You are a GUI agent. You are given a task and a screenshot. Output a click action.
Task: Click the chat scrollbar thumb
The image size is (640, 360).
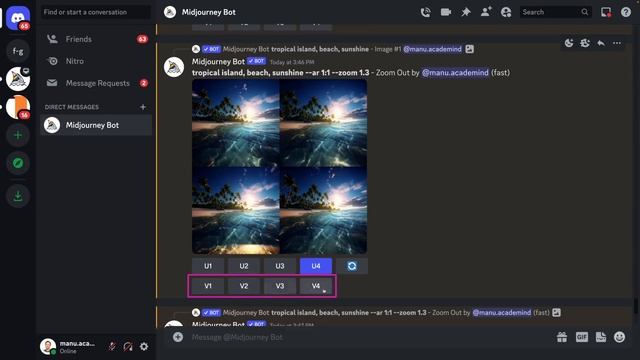[636, 306]
